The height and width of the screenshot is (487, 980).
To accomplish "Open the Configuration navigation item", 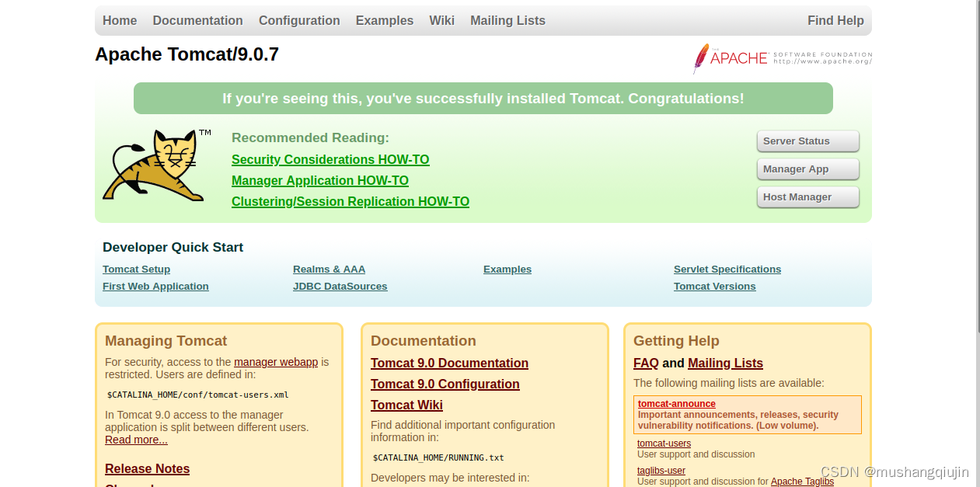I will tap(299, 21).
